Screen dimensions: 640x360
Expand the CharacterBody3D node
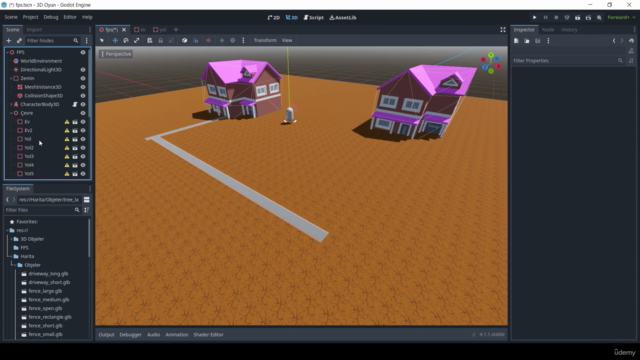tap(11, 104)
